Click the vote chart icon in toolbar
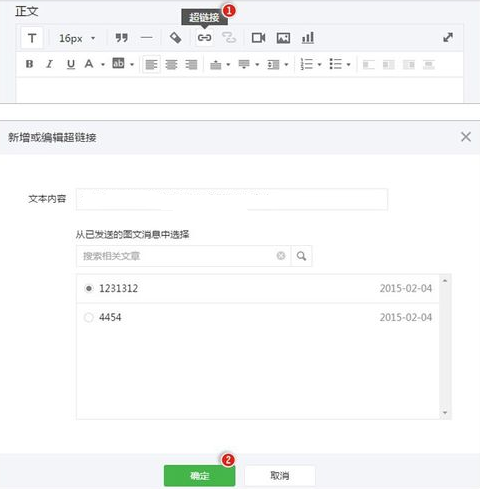The image size is (480, 489). 308,38
